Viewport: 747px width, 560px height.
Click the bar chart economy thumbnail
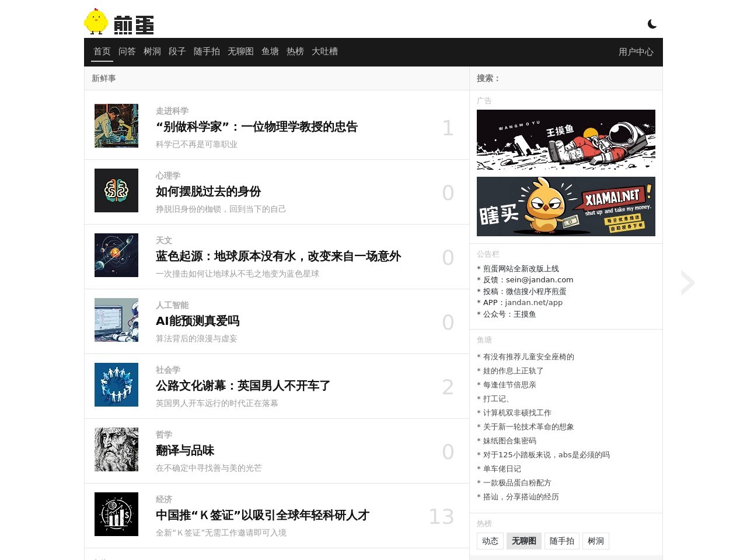click(x=116, y=514)
